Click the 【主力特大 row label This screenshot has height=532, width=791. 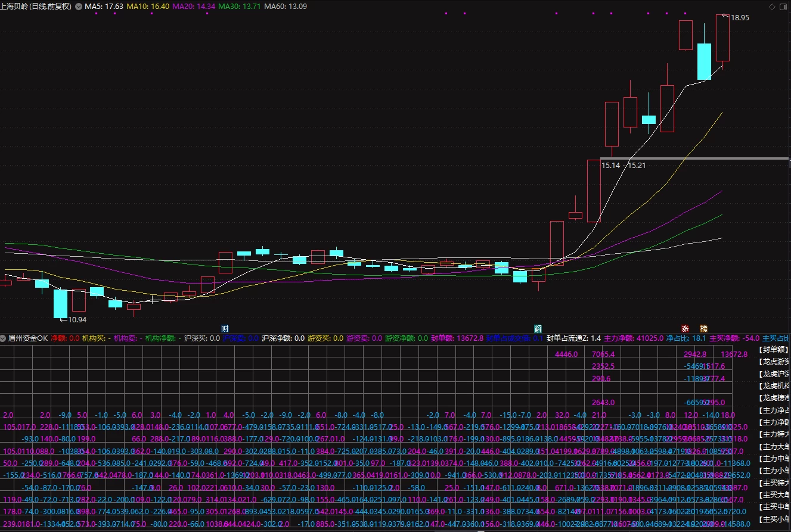(x=773, y=434)
